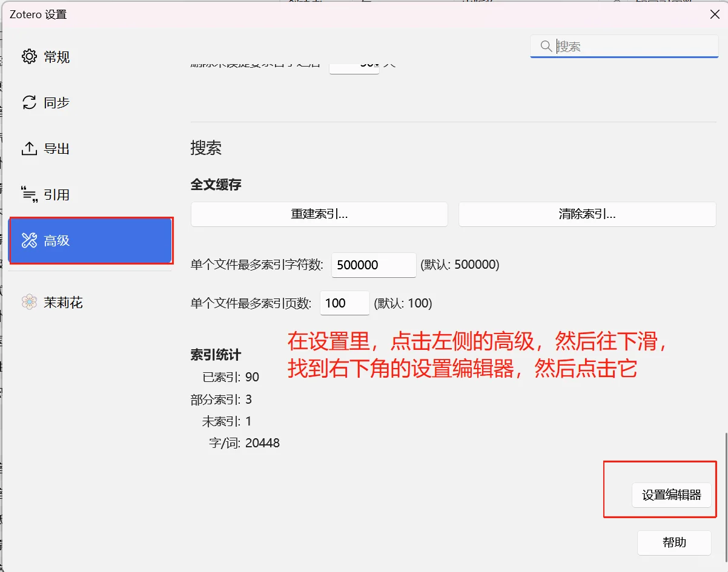Click the X to close settings
Image resolution: width=728 pixels, height=572 pixels.
(714, 14)
